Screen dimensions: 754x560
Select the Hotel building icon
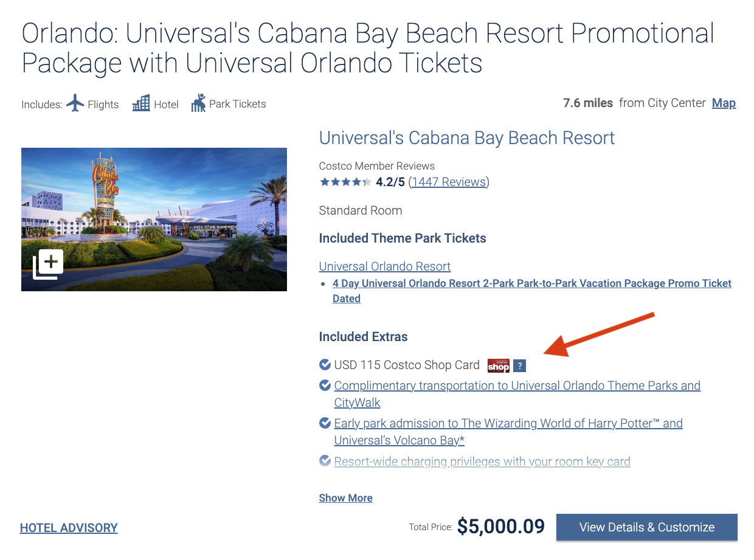[x=140, y=103]
